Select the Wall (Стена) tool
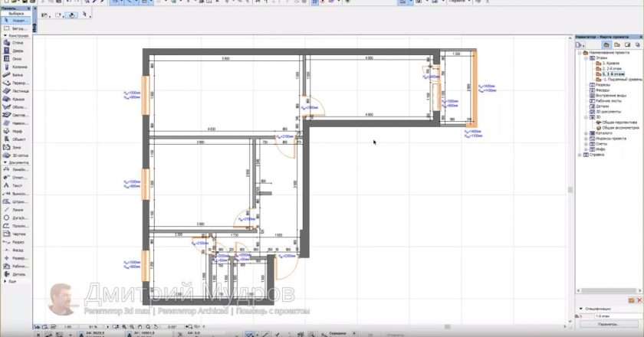The image size is (644, 337). (15, 43)
